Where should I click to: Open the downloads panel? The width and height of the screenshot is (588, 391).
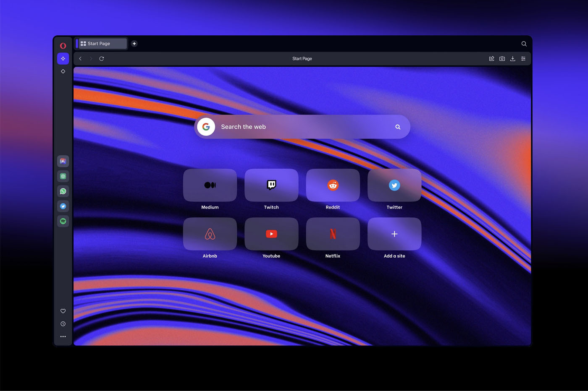click(x=513, y=59)
